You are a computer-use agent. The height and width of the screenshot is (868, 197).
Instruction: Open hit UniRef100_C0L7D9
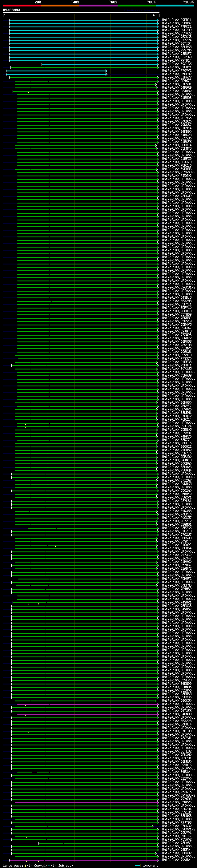click(176, 30)
